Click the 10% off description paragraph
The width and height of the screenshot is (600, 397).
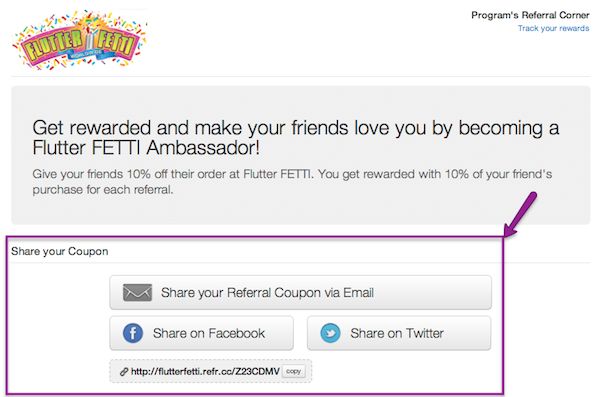292,182
